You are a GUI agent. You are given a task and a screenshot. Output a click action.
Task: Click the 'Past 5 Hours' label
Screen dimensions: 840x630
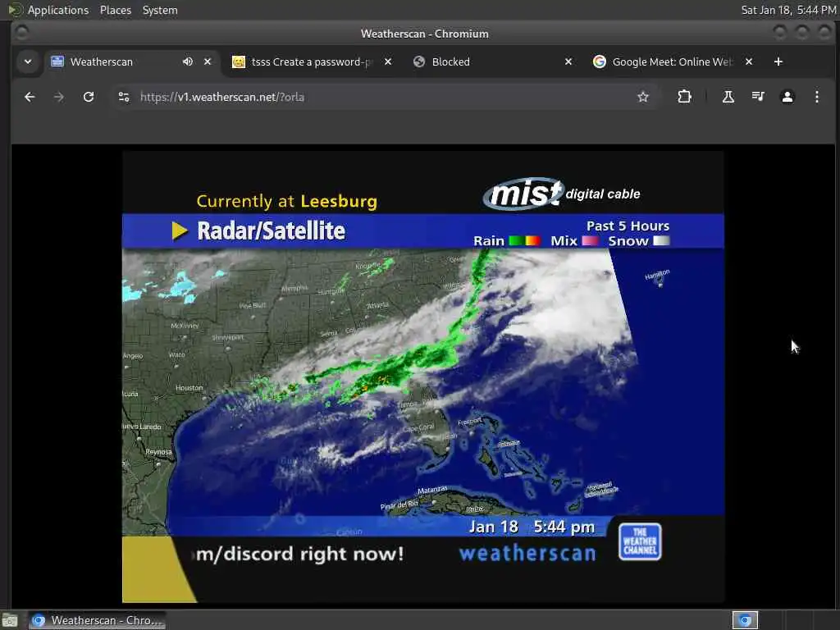[x=628, y=226]
